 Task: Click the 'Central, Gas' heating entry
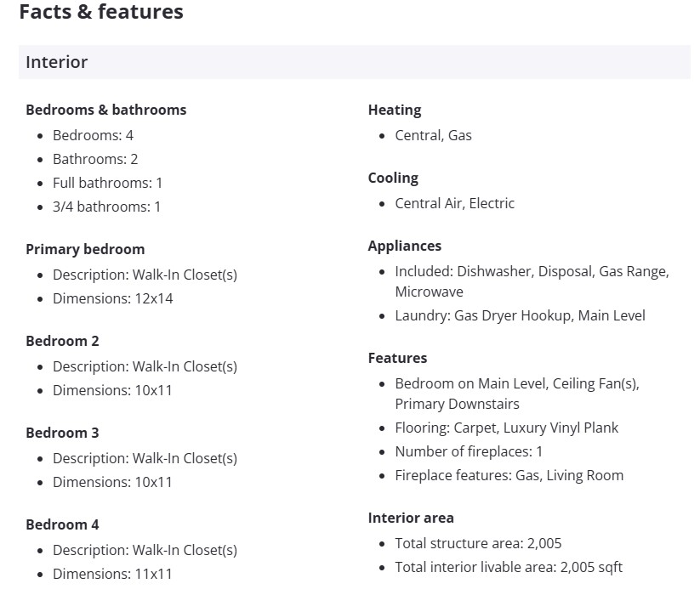point(433,135)
